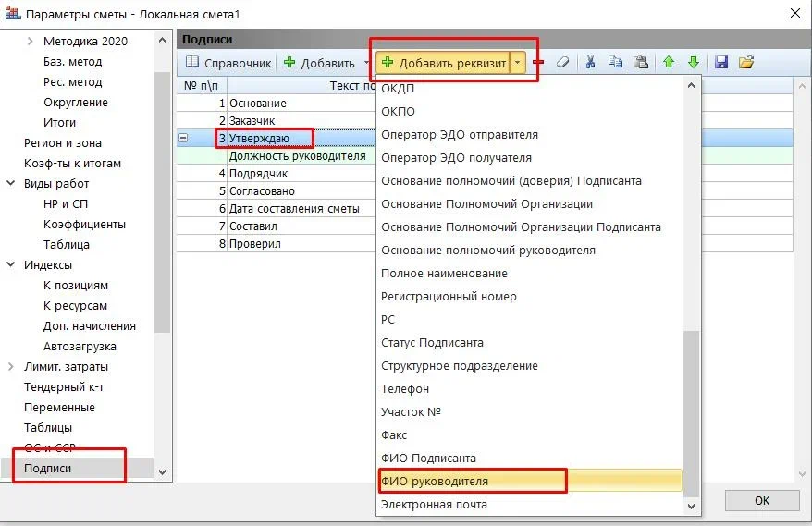Select Автозагрузка tree item
The image size is (812, 526).
pyautogui.click(x=80, y=347)
